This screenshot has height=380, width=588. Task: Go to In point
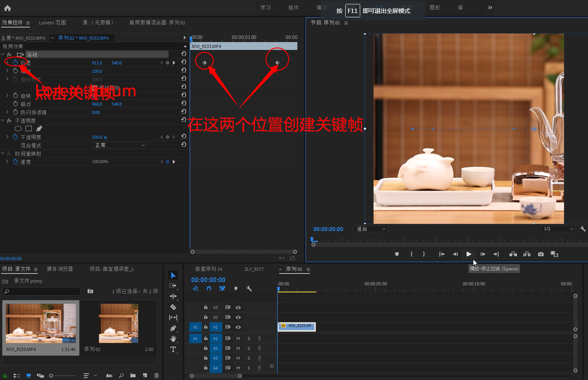point(441,254)
